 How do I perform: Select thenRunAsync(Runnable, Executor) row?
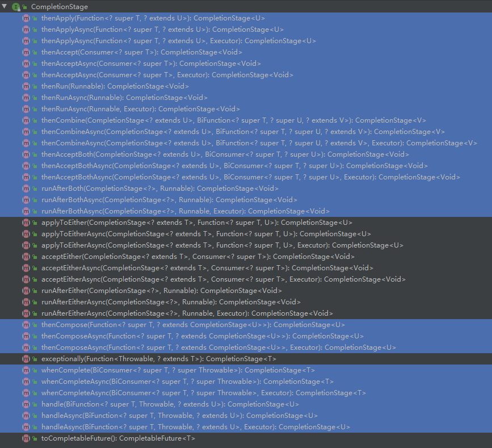(x=141, y=109)
